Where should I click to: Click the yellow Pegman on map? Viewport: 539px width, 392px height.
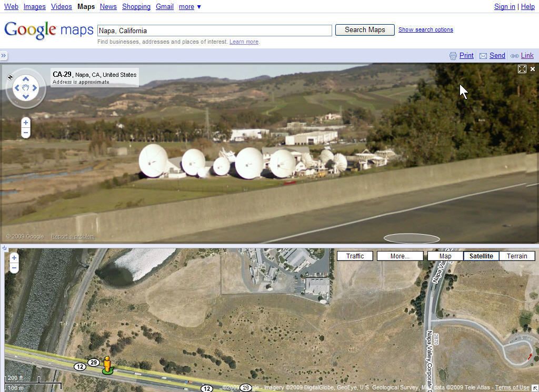click(x=107, y=365)
